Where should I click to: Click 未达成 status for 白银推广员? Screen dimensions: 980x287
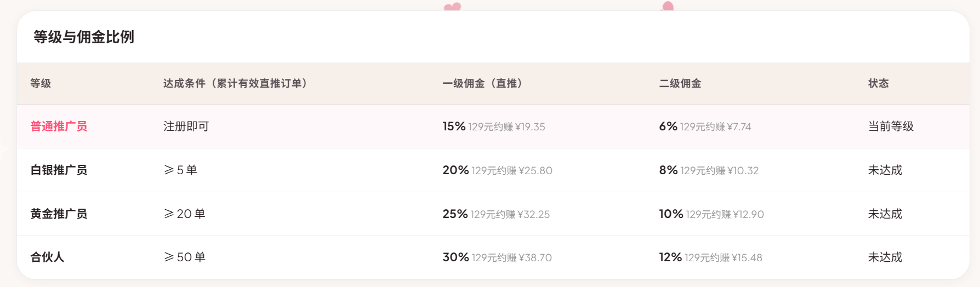885,170
